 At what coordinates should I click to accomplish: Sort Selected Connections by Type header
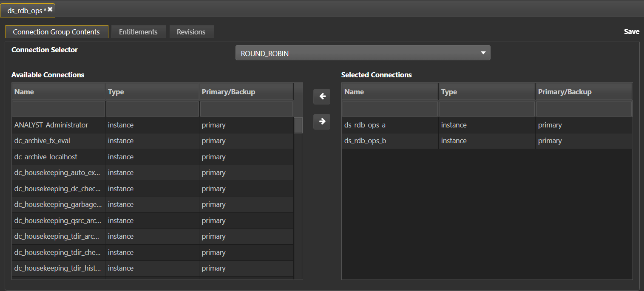tap(486, 92)
